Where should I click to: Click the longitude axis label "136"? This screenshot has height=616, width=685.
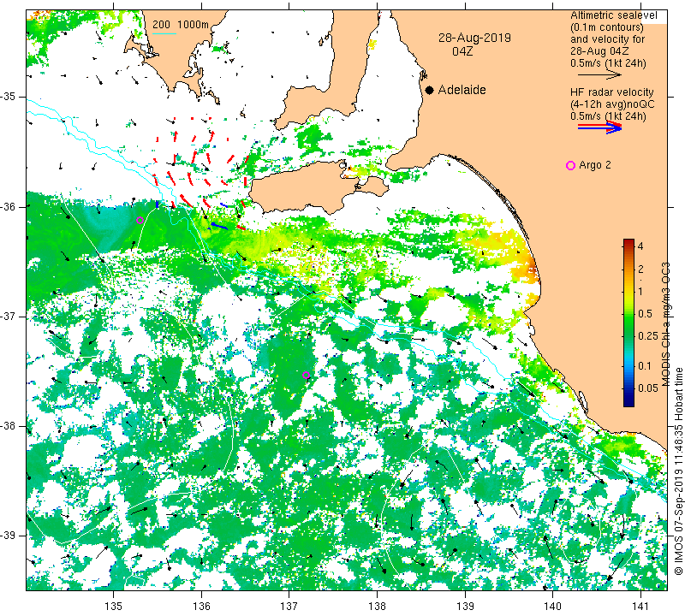pyautogui.click(x=201, y=606)
